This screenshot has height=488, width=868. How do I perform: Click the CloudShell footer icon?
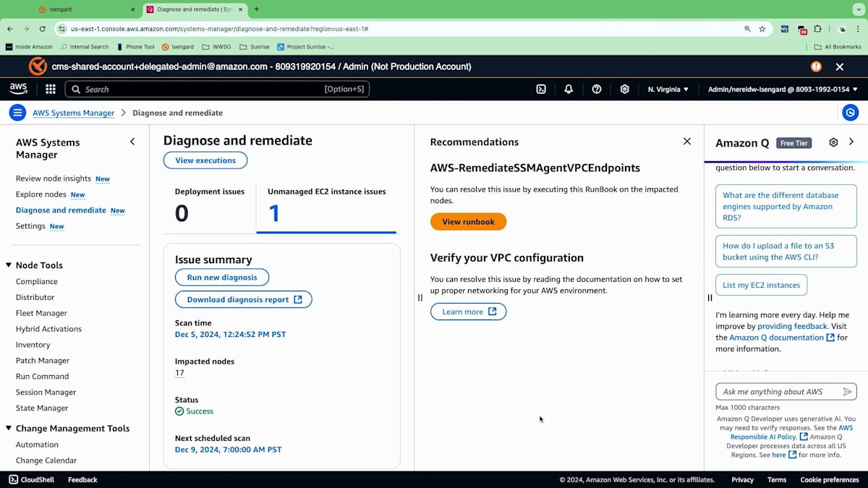pos(14,479)
